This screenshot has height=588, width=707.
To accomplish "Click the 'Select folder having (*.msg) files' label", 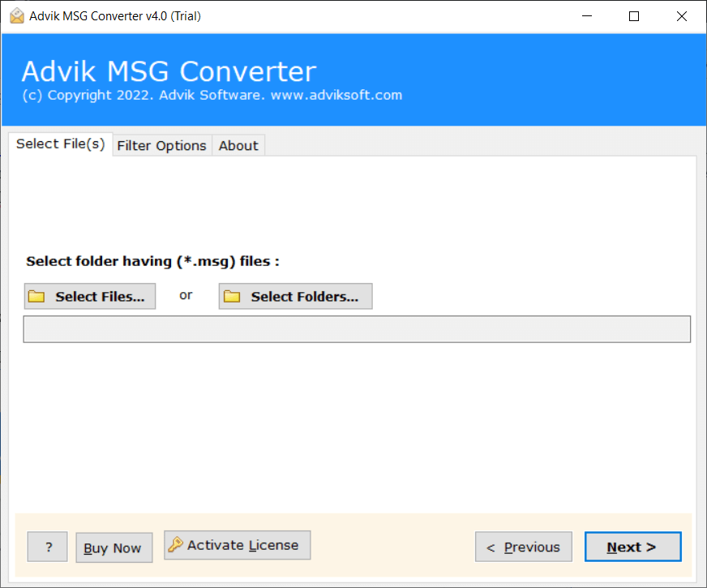I will [153, 261].
